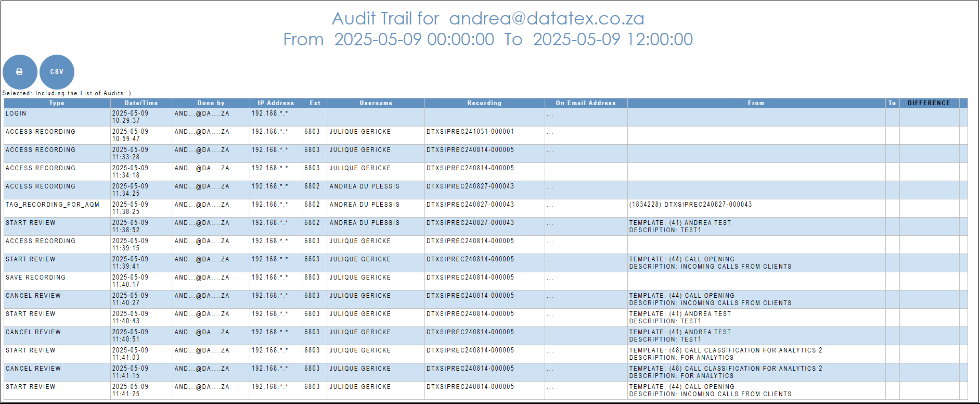This screenshot has height=404, width=980.
Task: Click the Recording column header
Action: point(484,103)
